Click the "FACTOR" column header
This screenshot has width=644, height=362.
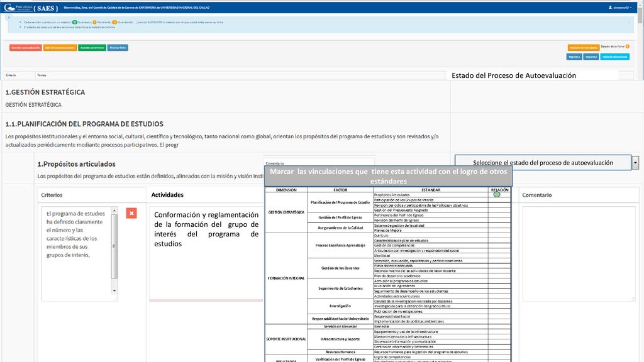[340, 190]
